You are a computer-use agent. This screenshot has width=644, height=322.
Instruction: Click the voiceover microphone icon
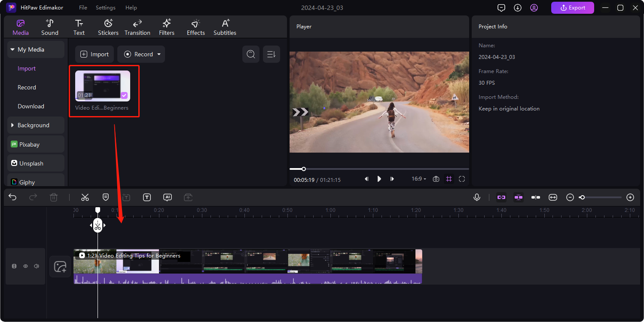[x=477, y=197]
